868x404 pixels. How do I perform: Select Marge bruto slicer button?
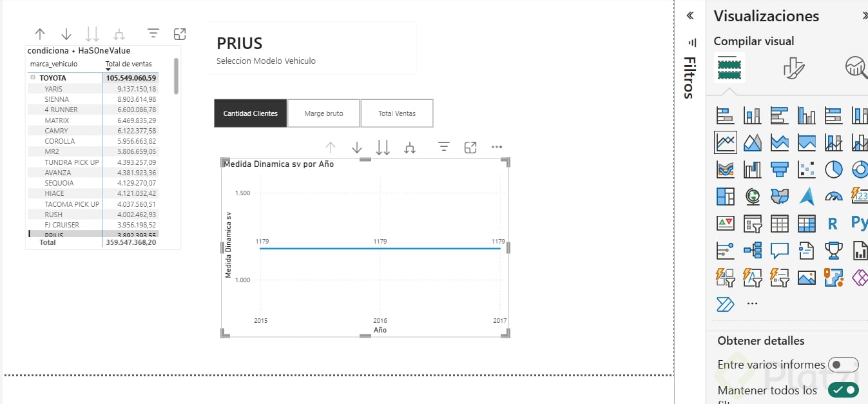(x=324, y=113)
